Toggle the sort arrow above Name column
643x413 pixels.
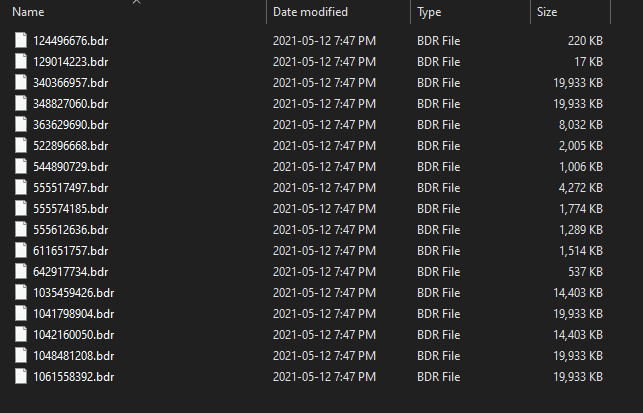pyautogui.click(x=137, y=2)
